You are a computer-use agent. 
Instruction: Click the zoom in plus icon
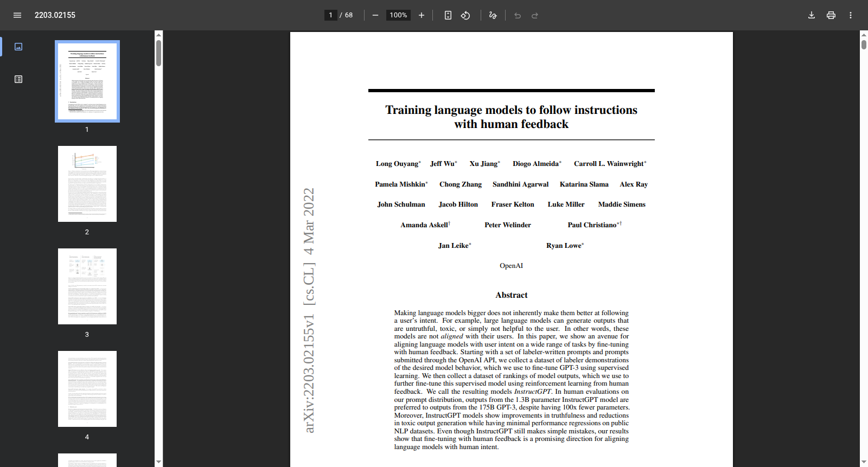click(x=422, y=15)
